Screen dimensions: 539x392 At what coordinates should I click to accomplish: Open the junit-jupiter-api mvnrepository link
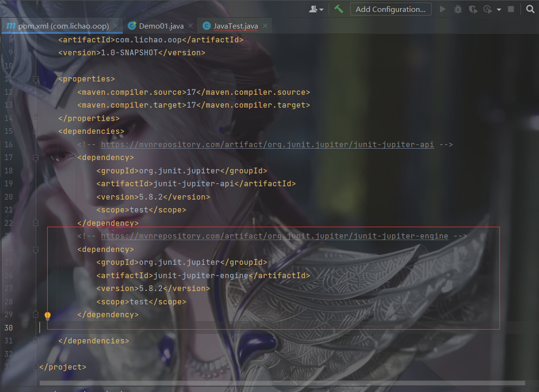[x=267, y=144]
